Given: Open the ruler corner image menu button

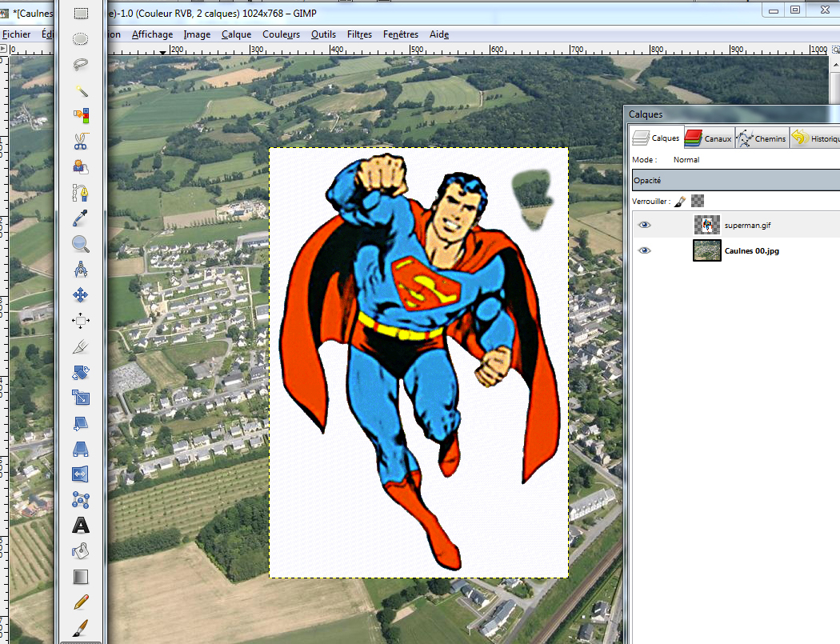Looking at the screenshot, I should (4, 49).
